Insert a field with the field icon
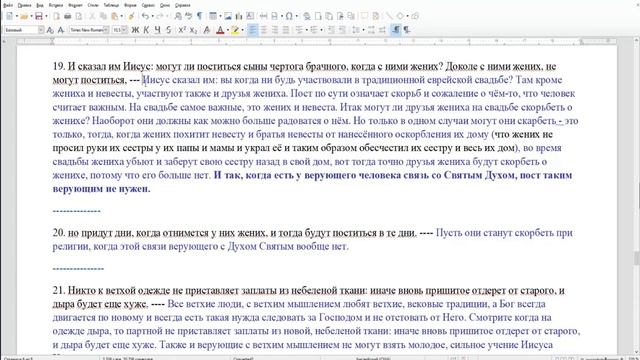The width and height of the screenshot is (640, 360). tap(275, 16)
